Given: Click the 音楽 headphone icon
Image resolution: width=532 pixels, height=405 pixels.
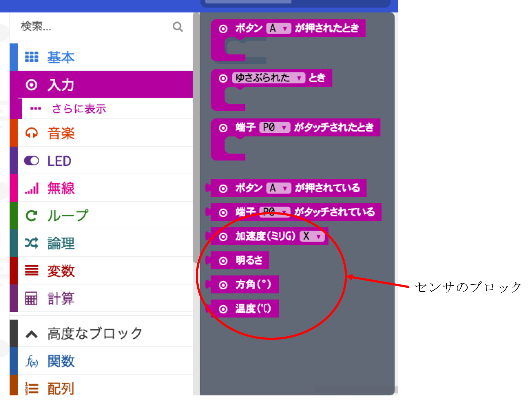Looking at the screenshot, I should [x=31, y=133].
